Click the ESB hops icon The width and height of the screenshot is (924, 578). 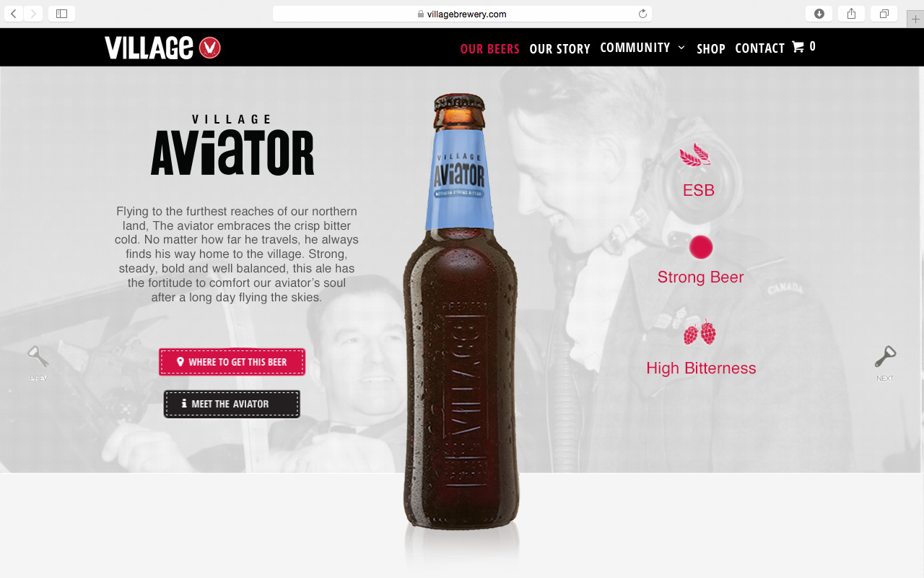coord(695,154)
